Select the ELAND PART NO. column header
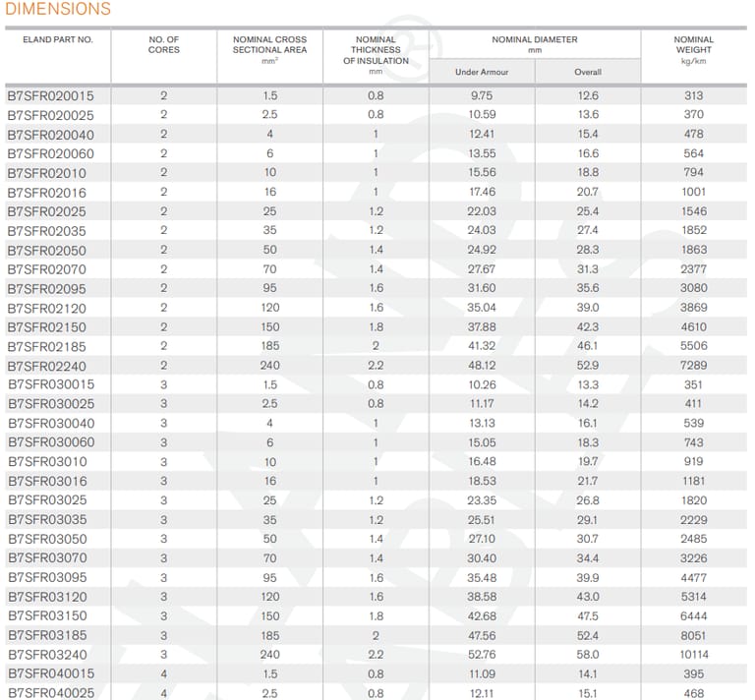This screenshot has height=700, width=755. tap(57, 40)
